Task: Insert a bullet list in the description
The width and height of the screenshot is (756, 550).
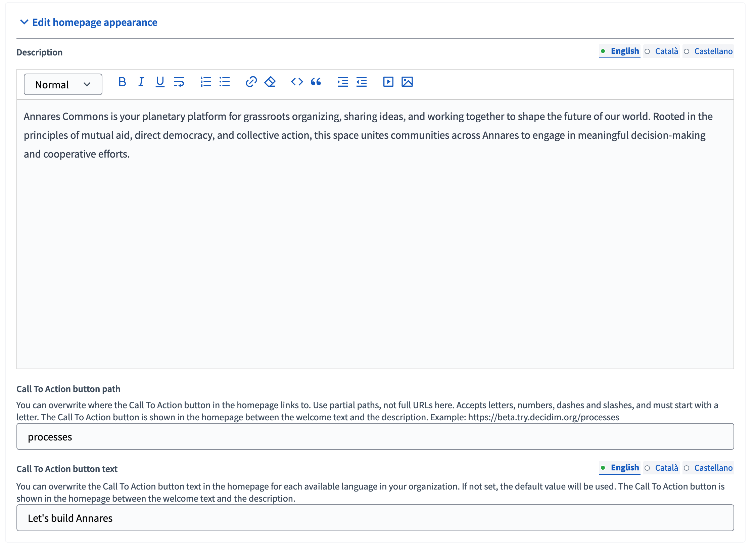Action: pyautogui.click(x=224, y=82)
